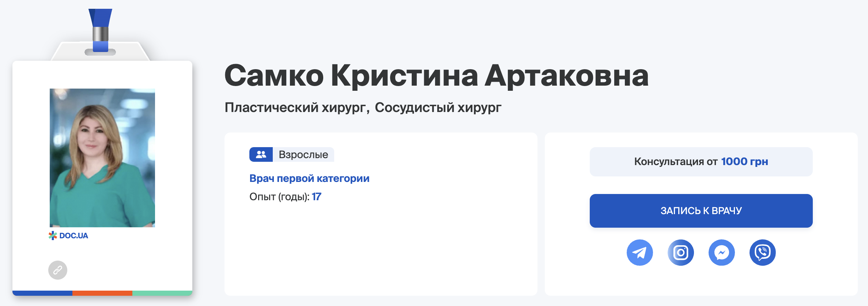Click the Врач первой категории link

[309, 178]
